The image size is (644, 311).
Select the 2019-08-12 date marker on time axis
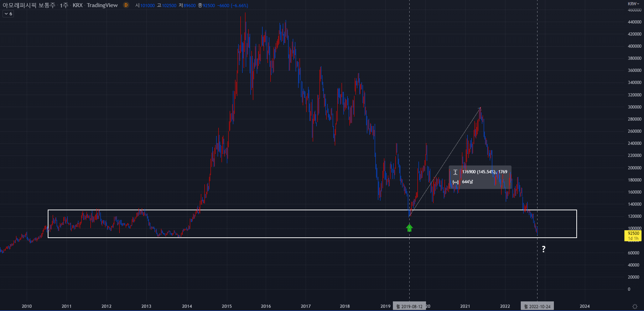[x=409, y=306]
